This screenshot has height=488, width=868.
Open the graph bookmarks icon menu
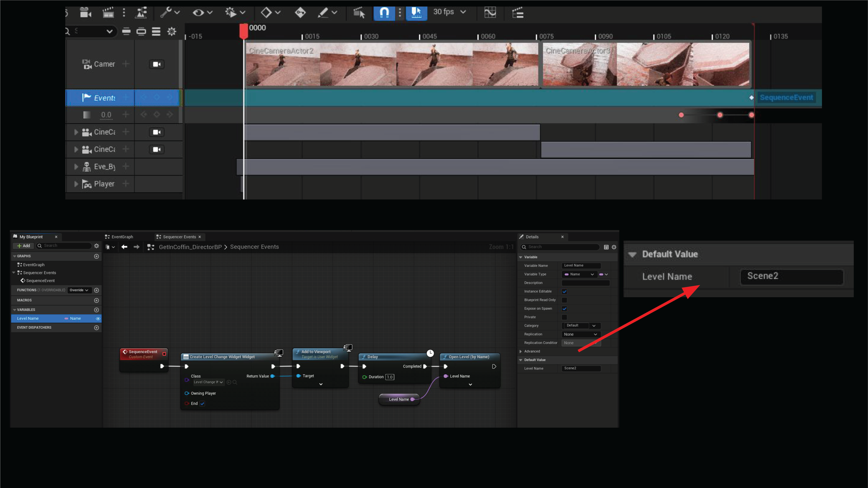(x=110, y=247)
